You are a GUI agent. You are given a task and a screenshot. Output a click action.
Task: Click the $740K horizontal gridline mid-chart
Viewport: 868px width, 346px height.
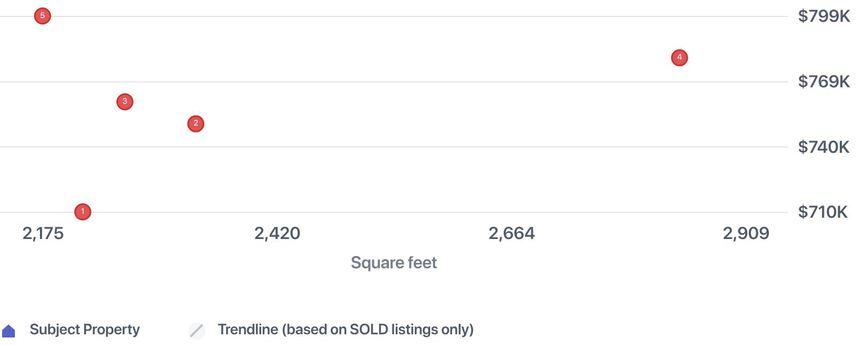click(x=394, y=147)
